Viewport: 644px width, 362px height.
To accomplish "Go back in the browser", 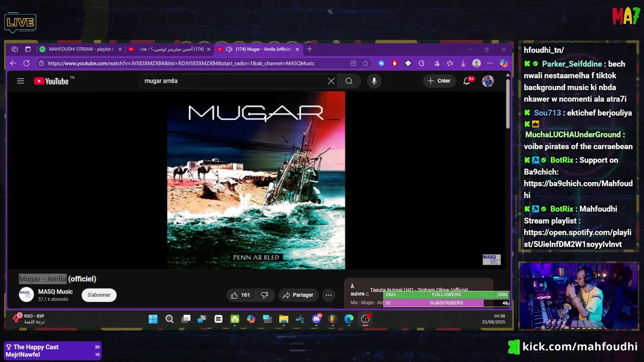I will tap(13, 63).
